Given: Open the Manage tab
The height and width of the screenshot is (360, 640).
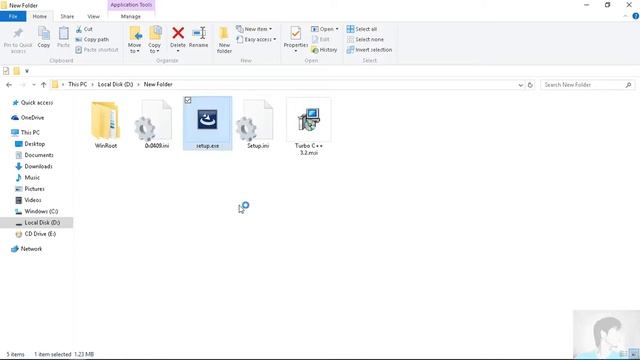Looking at the screenshot, I should click(131, 16).
